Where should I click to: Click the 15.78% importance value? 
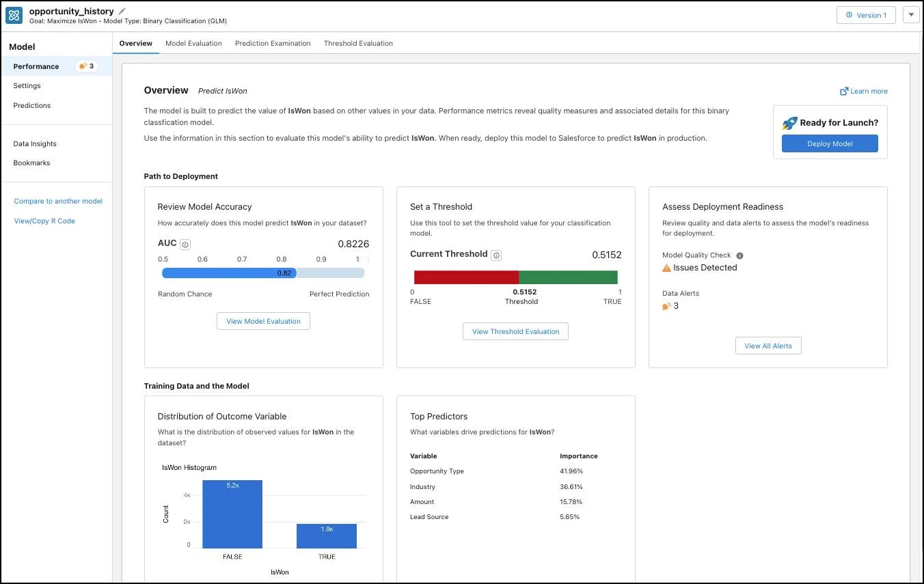coord(571,502)
